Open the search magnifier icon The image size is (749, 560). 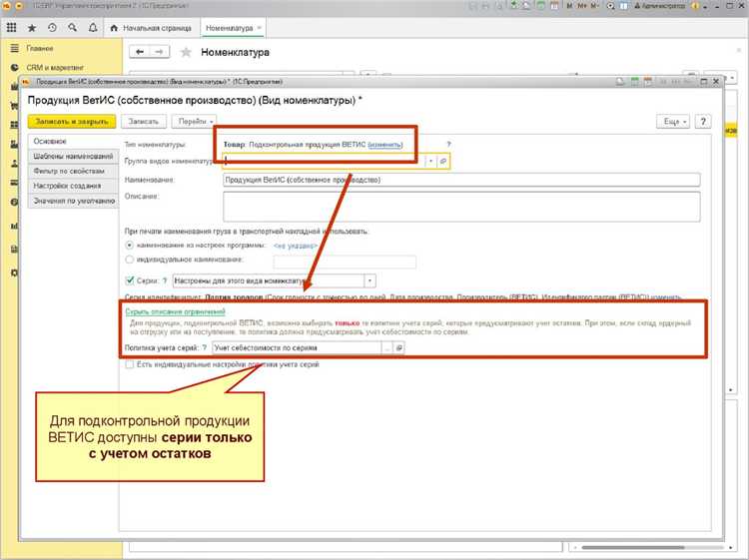pyautogui.click(x=72, y=28)
